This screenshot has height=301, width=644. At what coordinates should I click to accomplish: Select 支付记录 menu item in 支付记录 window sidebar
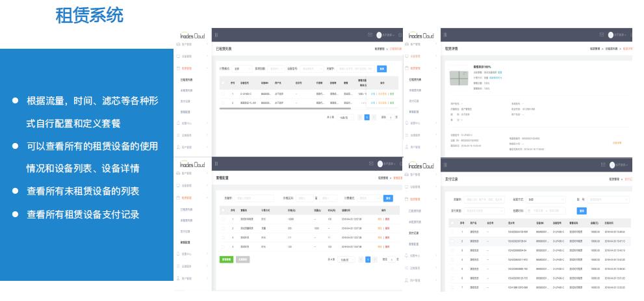click(414, 233)
